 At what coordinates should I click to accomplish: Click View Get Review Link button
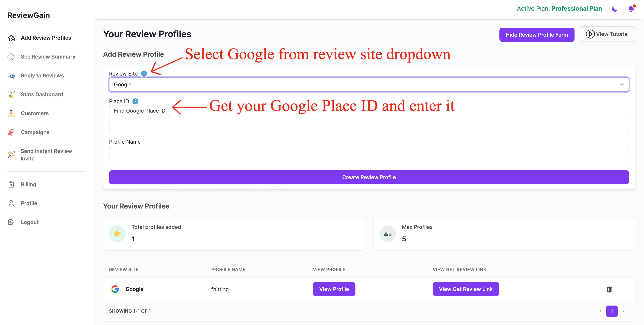coord(466,289)
